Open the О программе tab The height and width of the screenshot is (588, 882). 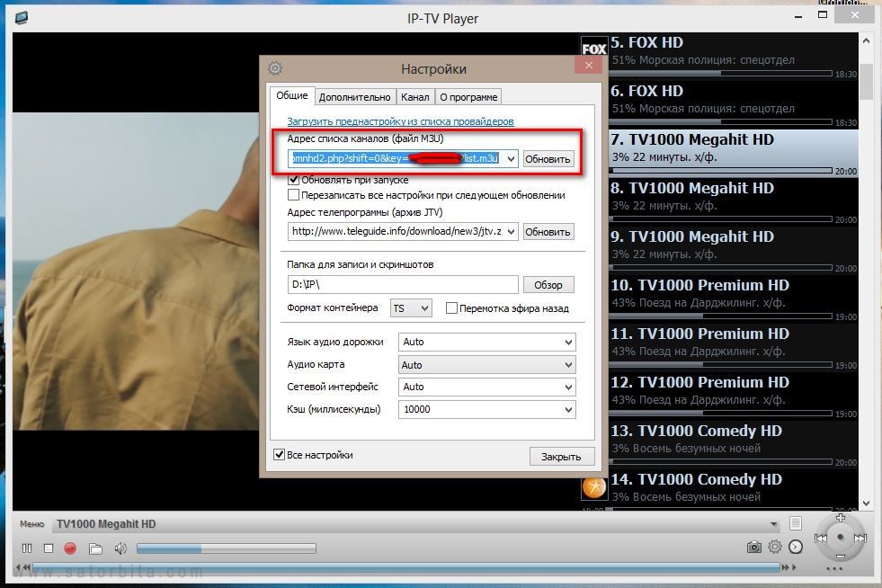[x=468, y=97]
